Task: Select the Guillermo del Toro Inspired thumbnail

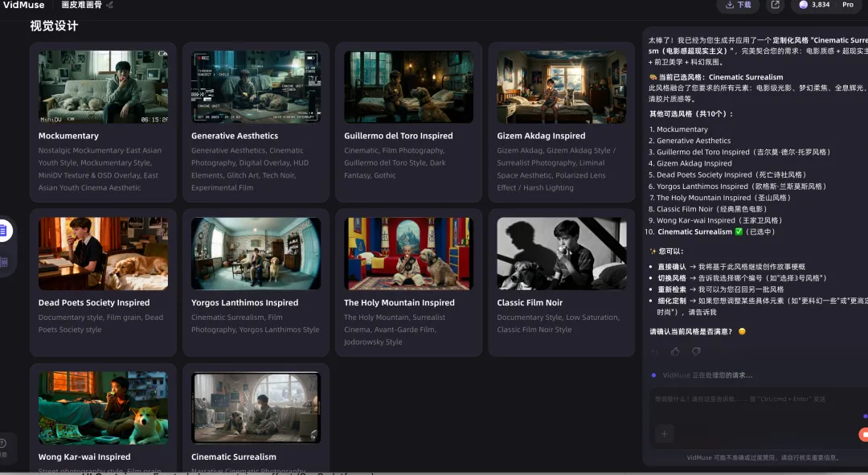Action: pyautogui.click(x=408, y=87)
